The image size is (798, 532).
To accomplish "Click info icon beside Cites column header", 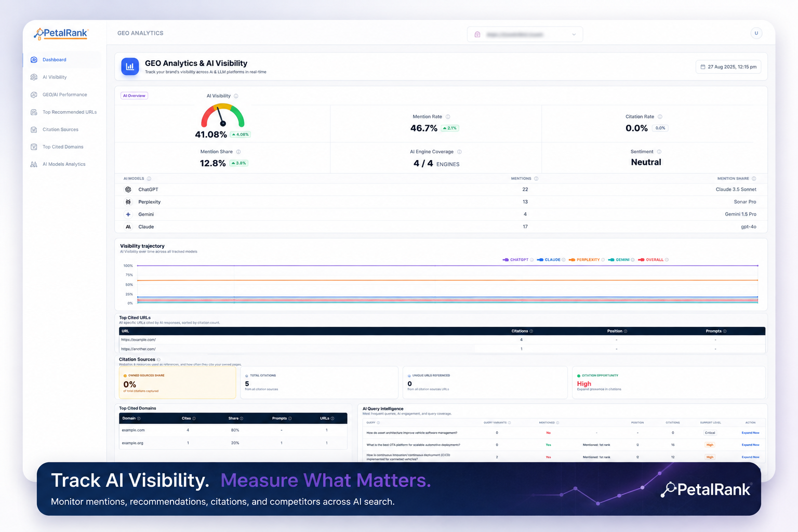I will 194,418.
